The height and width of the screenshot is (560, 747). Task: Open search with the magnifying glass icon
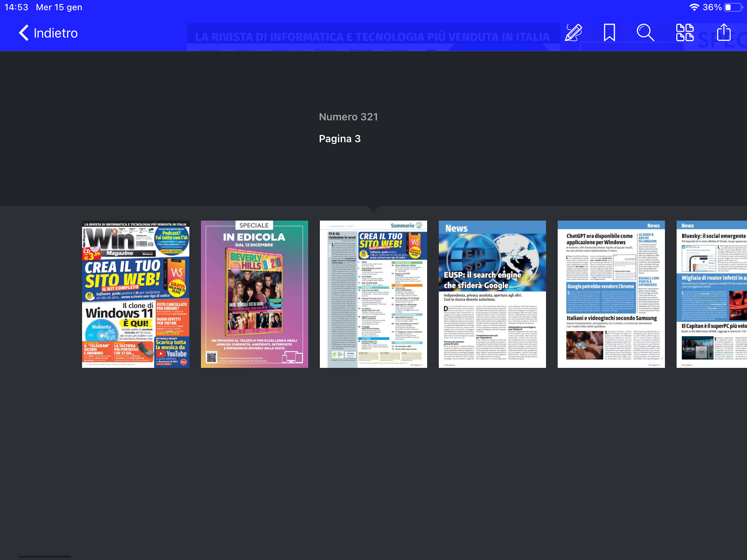pos(645,33)
